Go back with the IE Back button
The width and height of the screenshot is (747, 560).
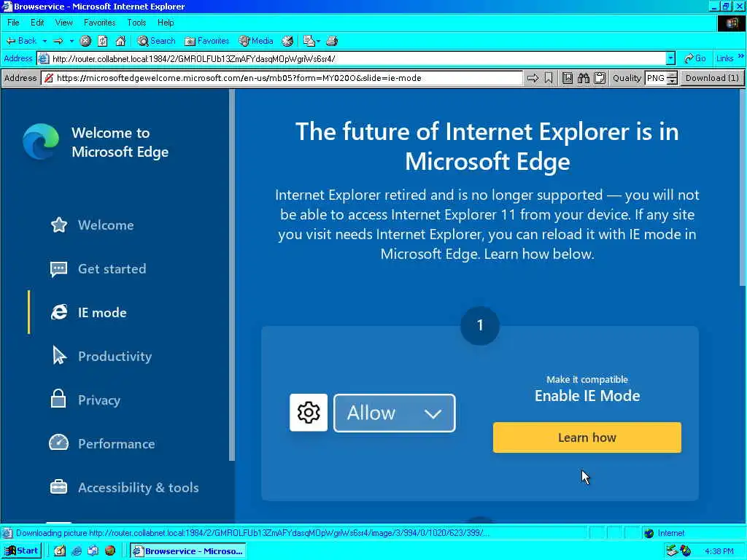click(21, 41)
